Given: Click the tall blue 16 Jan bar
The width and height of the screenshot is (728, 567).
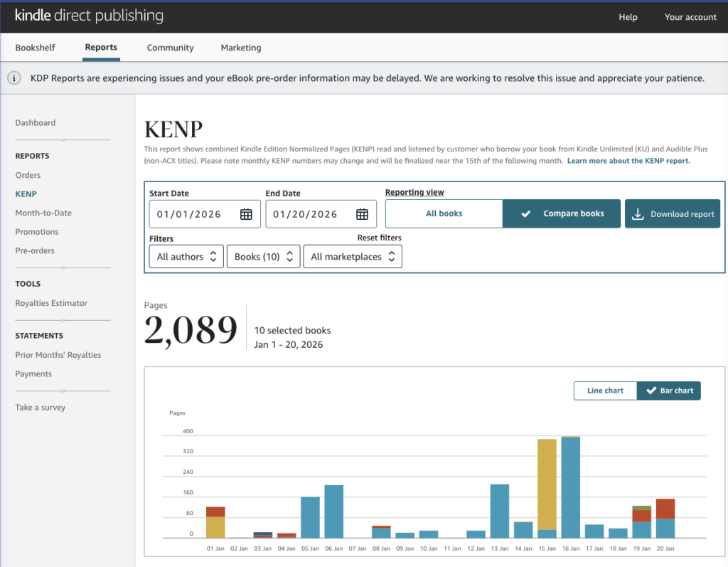Looking at the screenshot, I should (571, 487).
